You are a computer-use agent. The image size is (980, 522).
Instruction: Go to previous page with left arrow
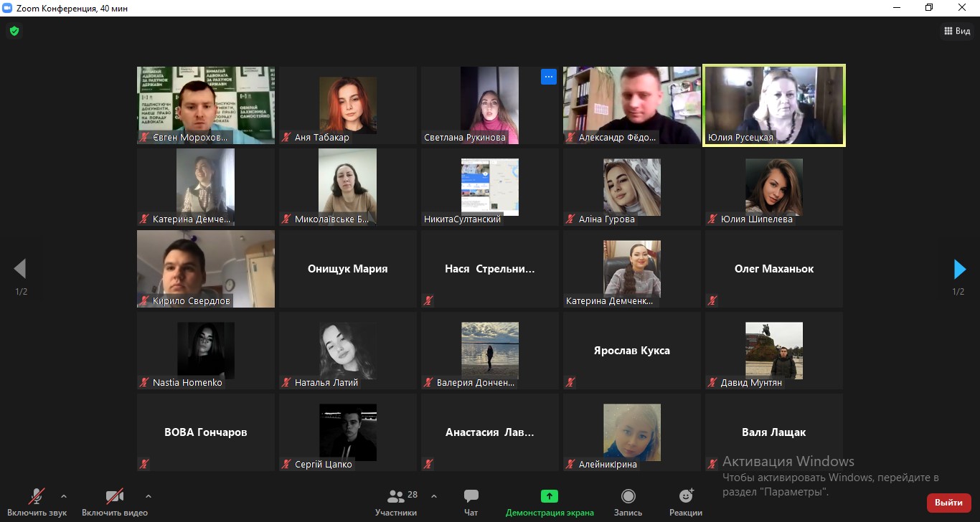tap(20, 269)
